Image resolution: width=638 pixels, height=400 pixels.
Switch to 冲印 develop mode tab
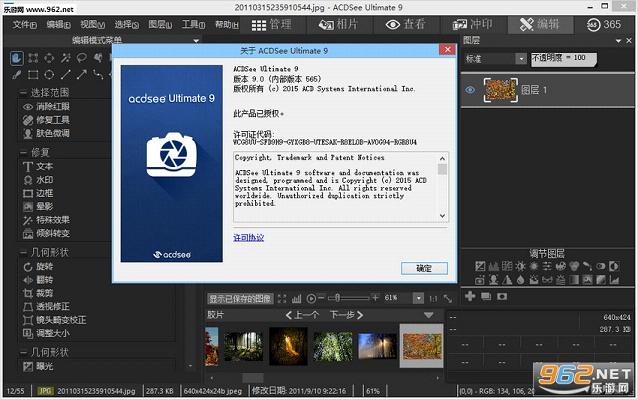[x=472, y=25]
